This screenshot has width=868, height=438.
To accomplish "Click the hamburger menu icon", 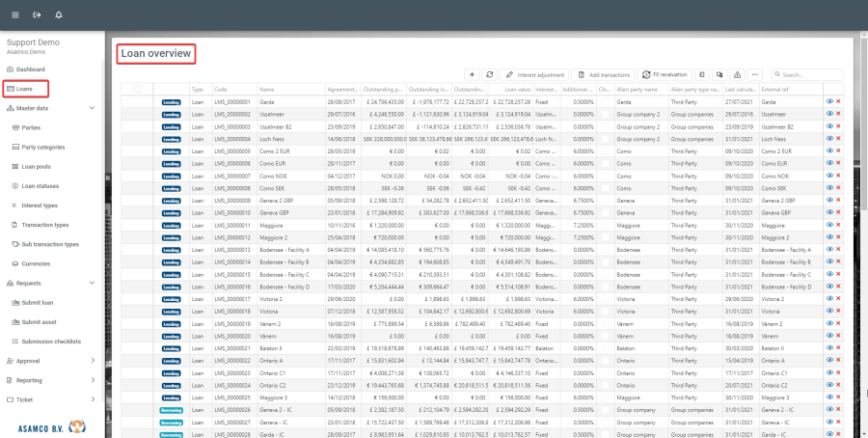I will [14, 15].
